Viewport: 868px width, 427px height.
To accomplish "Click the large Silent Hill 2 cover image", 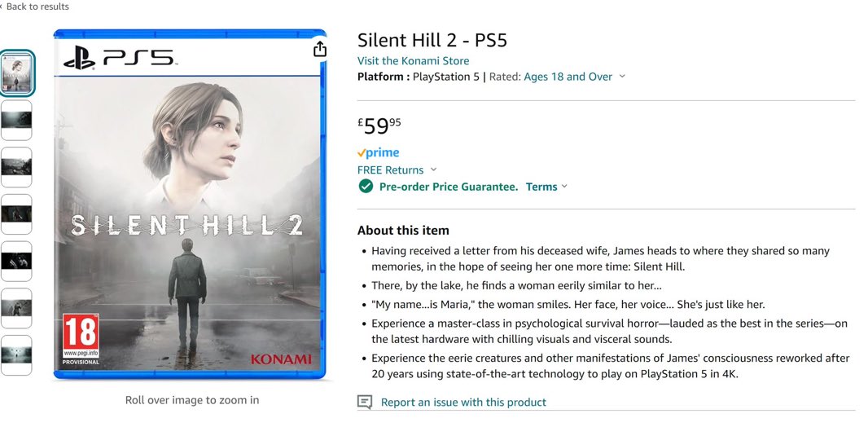I will click(189, 205).
